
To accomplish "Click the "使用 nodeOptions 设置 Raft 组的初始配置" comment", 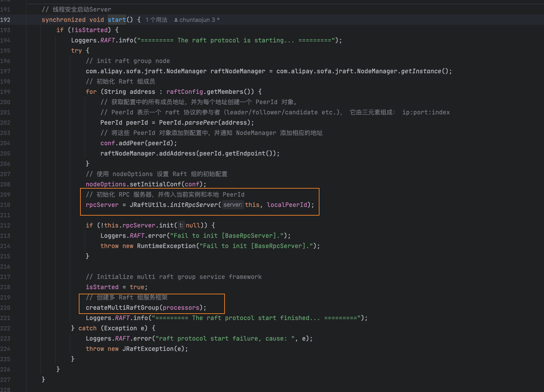I will click(157, 174).
